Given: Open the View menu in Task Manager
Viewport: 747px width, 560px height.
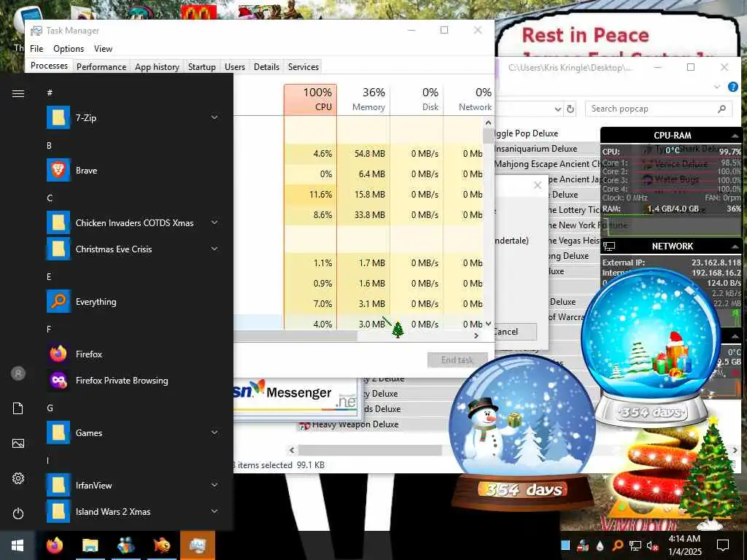Looking at the screenshot, I should (x=103, y=49).
